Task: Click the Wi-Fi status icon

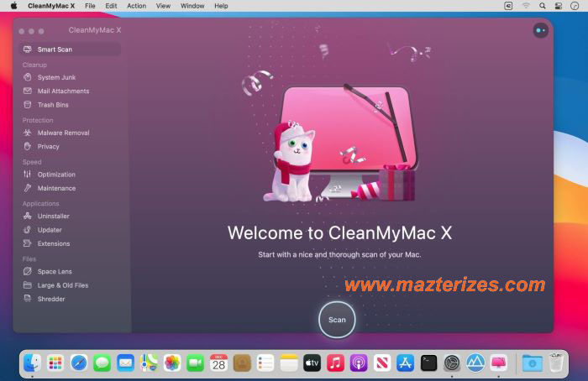Action: pyautogui.click(x=526, y=6)
